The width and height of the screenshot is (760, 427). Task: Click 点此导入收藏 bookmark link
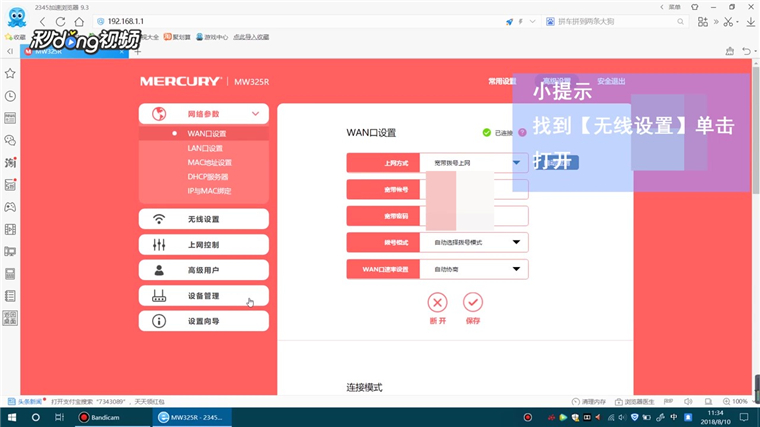pyautogui.click(x=251, y=37)
